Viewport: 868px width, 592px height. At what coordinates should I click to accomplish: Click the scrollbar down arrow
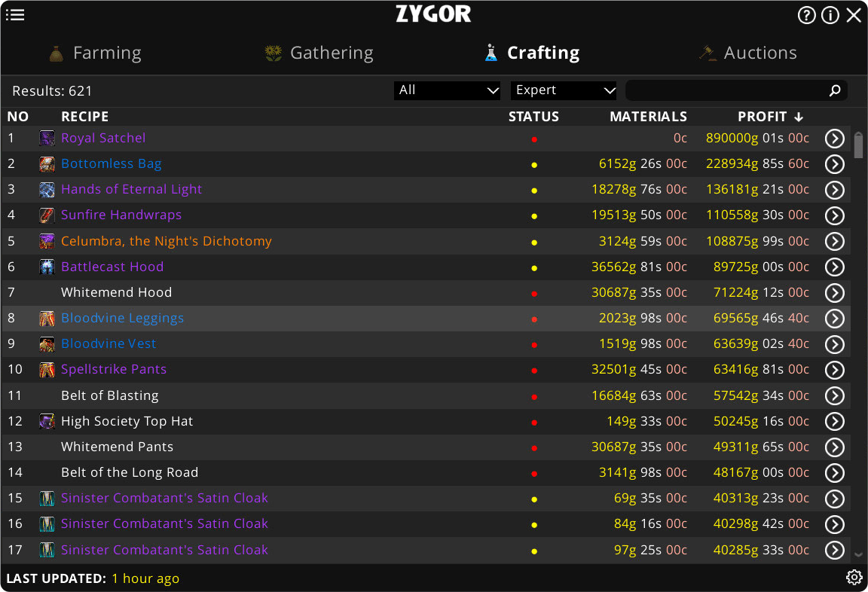(858, 554)
